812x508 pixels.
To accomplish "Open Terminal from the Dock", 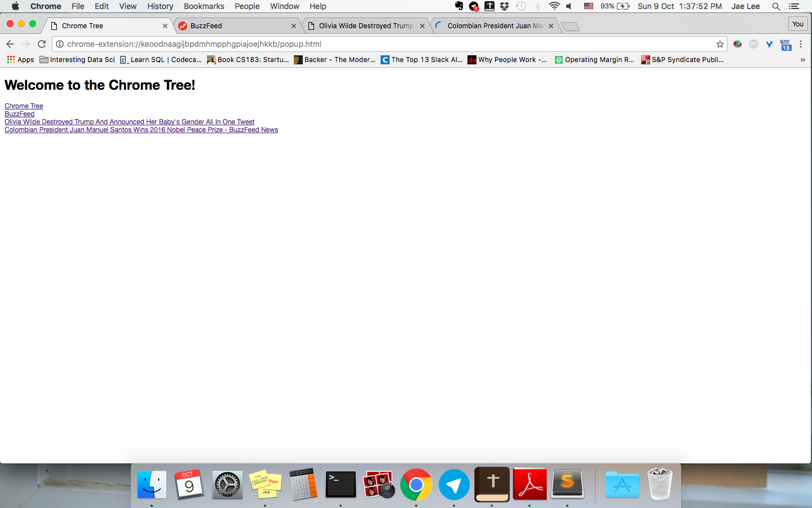I will pos(341,484).
